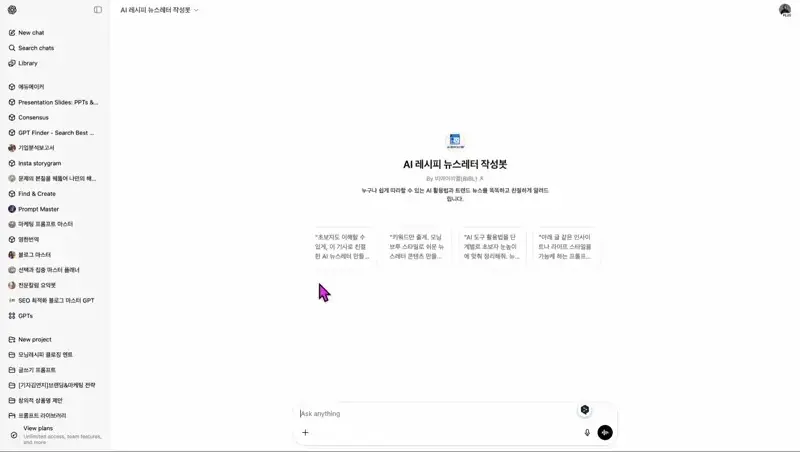The image size is (800, 452).
Task: Click the ChatGPT logo icon
Action: [x=12, y=10]
